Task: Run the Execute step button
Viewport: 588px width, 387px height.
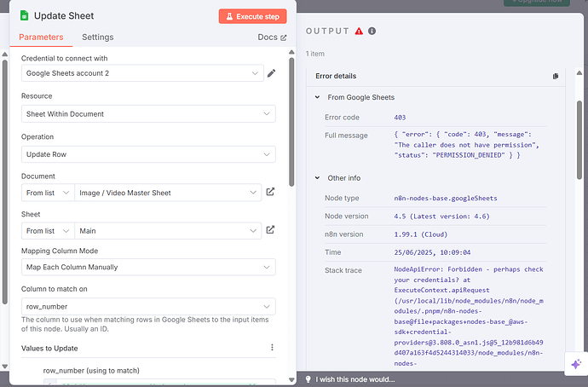Action: coord(253,16)
